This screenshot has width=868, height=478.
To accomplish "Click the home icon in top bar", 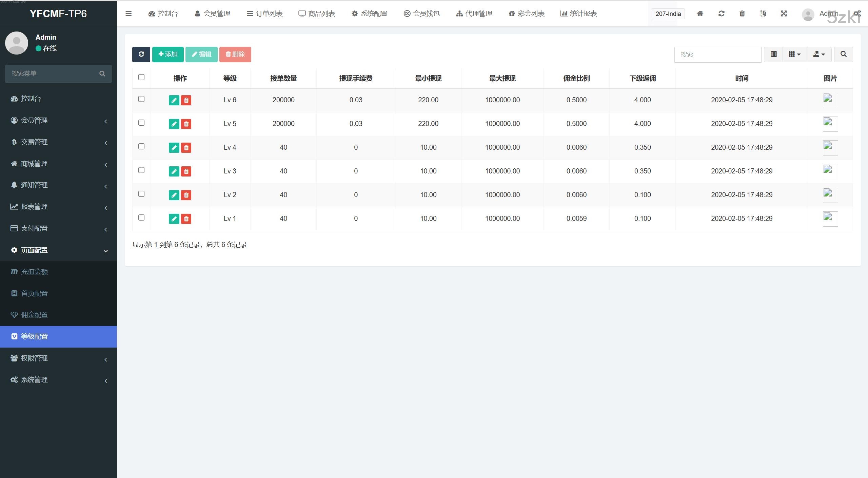I will click(x=700, y=14).
